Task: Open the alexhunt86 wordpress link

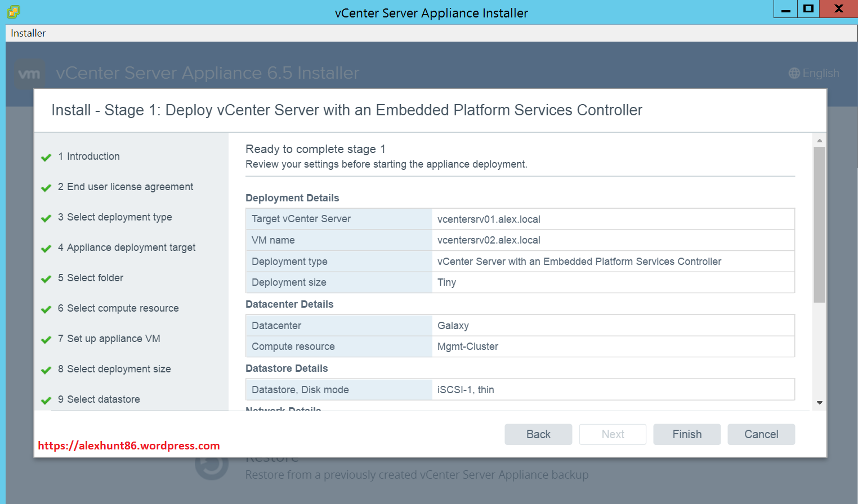Action: [128, 445]
